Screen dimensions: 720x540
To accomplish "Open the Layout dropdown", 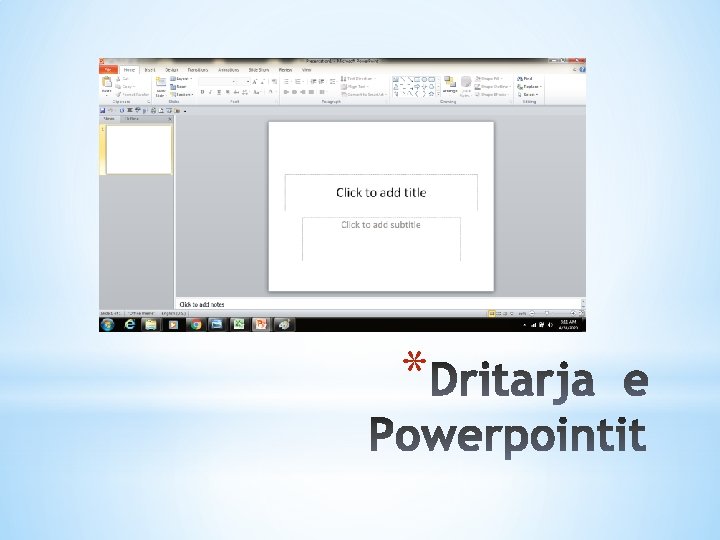I will click(x=181, y=79).
